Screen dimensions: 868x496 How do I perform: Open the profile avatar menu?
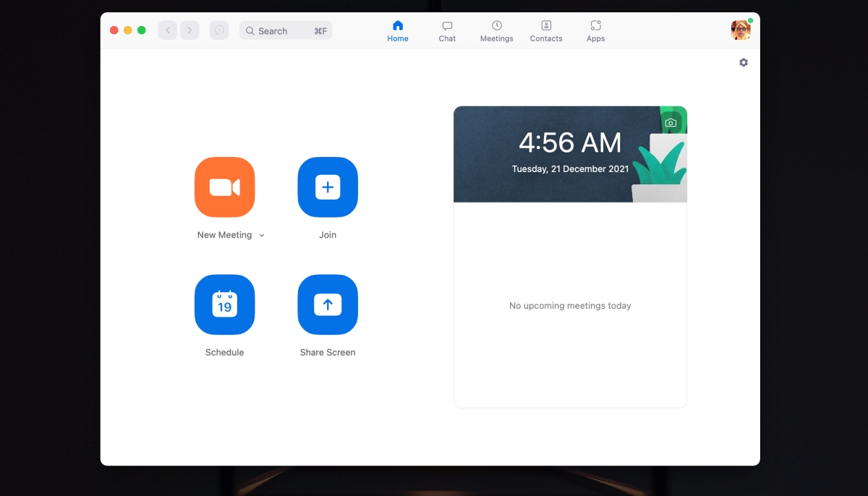click(x=741, y=30)
